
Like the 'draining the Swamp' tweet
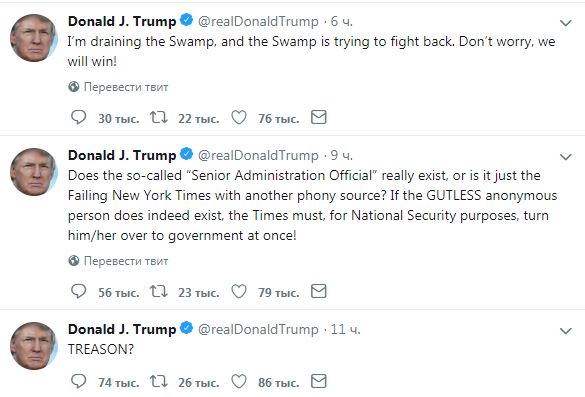coord(239,118)
